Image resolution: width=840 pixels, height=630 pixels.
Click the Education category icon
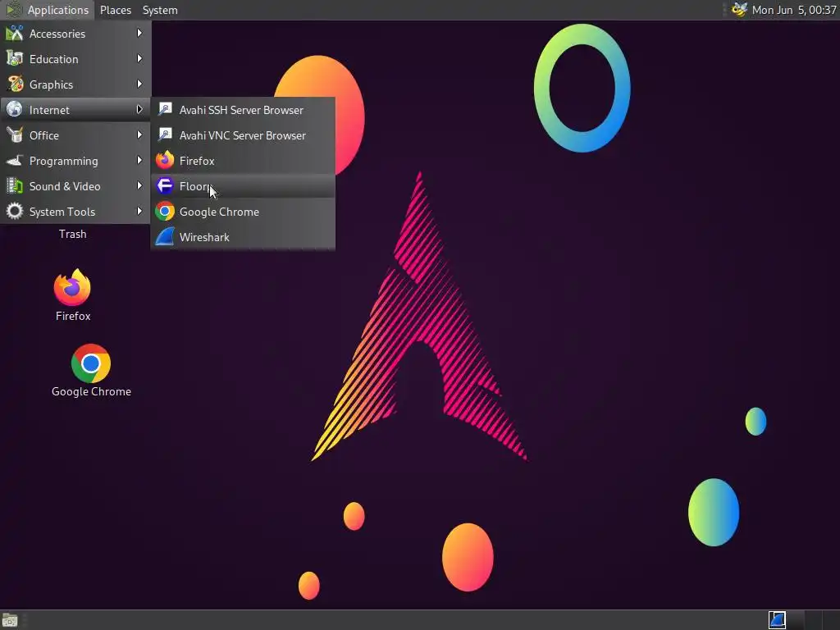point(15,58)
